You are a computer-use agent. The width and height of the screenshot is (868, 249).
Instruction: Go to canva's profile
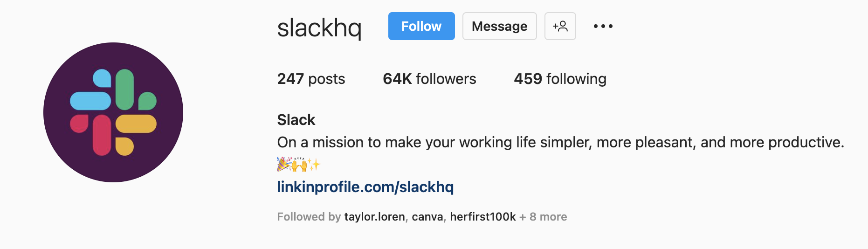427,217
